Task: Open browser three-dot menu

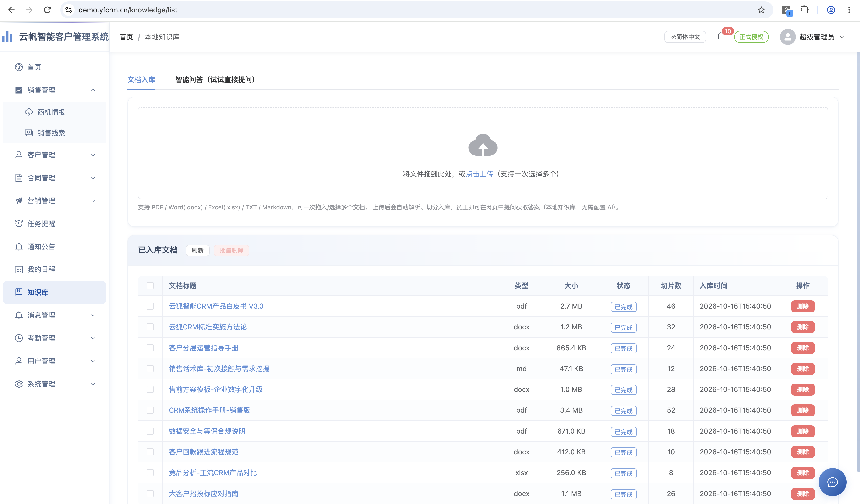Action: point(849,10)
